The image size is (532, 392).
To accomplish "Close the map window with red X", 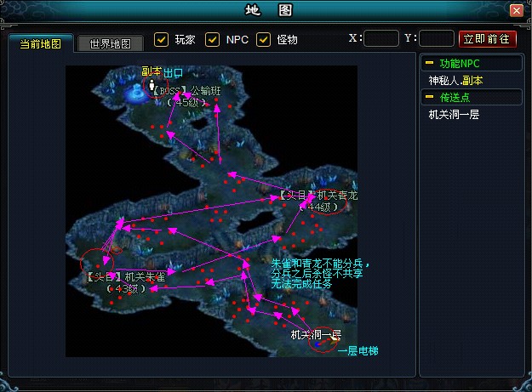I will click(x=516, y=11).
